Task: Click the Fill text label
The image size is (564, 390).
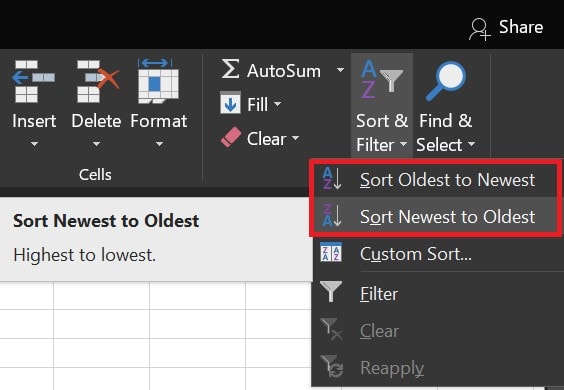Action: pos(257,105)
